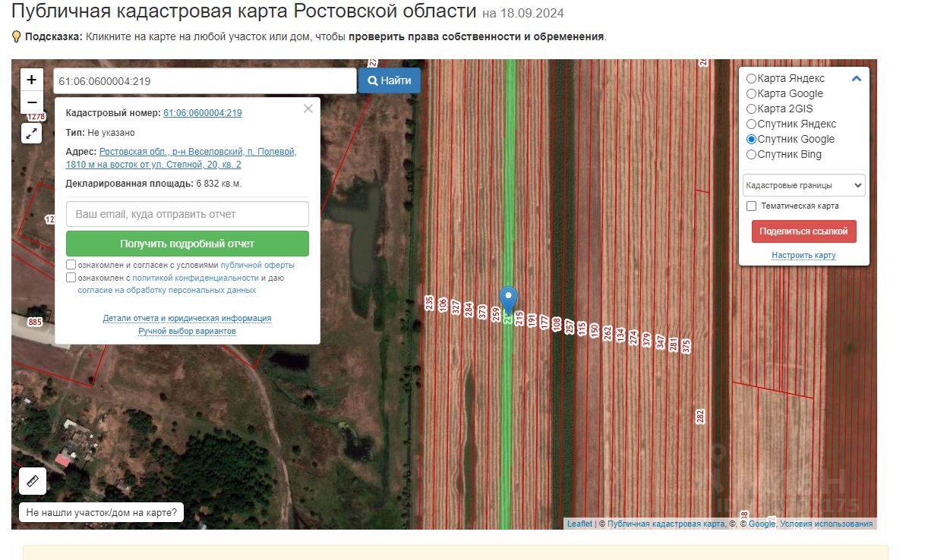Screen dimensions: 950x560
Task: Select parcel labeled 191 on map
Action: click(532, 320)
